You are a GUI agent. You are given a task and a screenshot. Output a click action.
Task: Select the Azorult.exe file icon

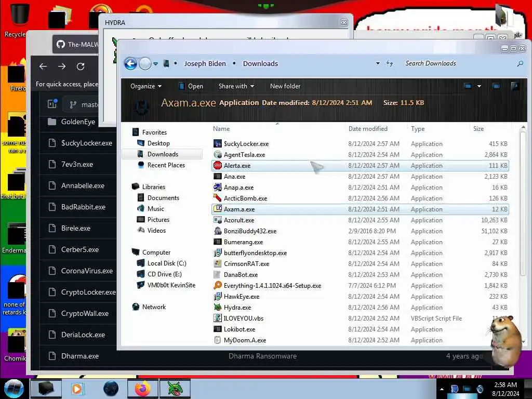(x=218, y=220)
